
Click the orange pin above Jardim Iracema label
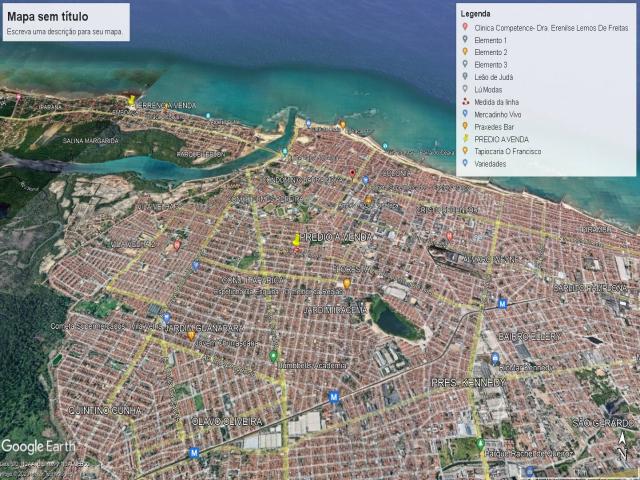pos(347,283)
